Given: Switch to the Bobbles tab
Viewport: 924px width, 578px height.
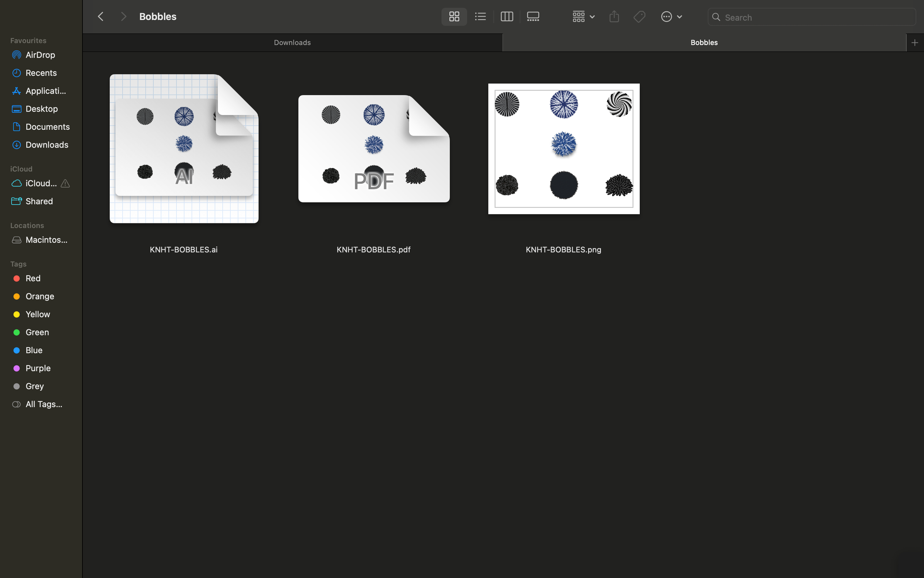Looking at the screenshot, I should pyautogui.click(x=704, y=42).
